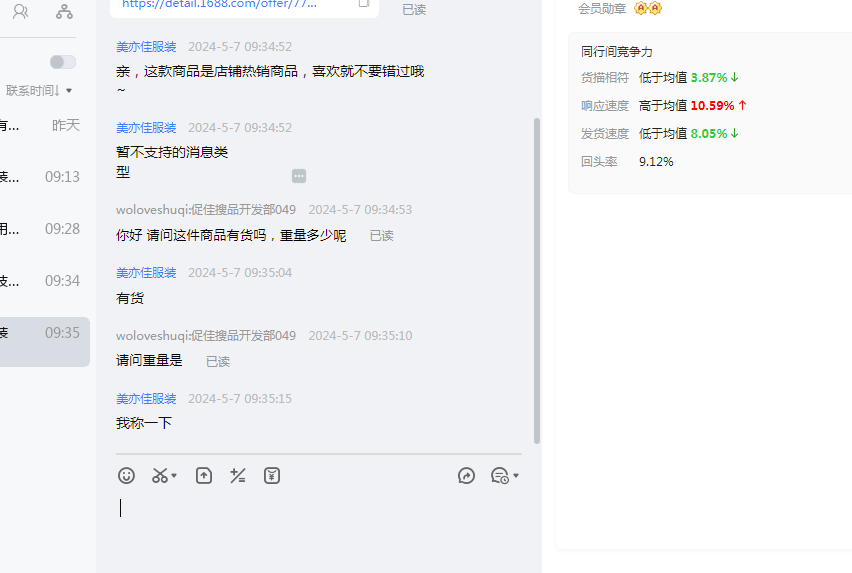Viewport: 852px width, 573px height.
Task: Click the 回头率 value 9.12%
Action: coord(656,162)
